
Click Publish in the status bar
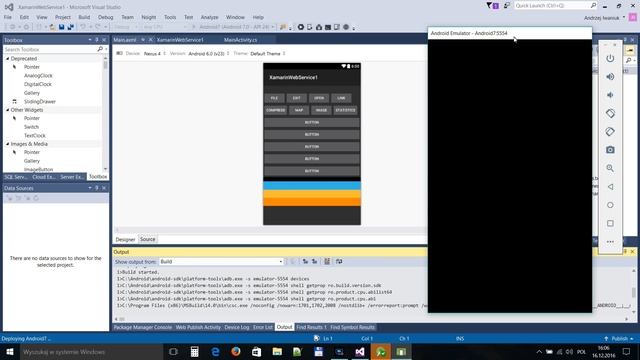619,338
